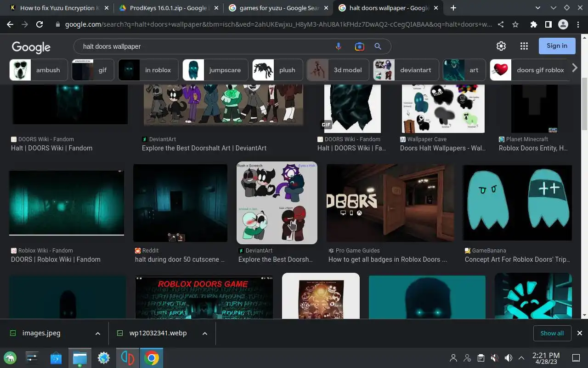Search by image with Google Lens icon

pos(359,46)
